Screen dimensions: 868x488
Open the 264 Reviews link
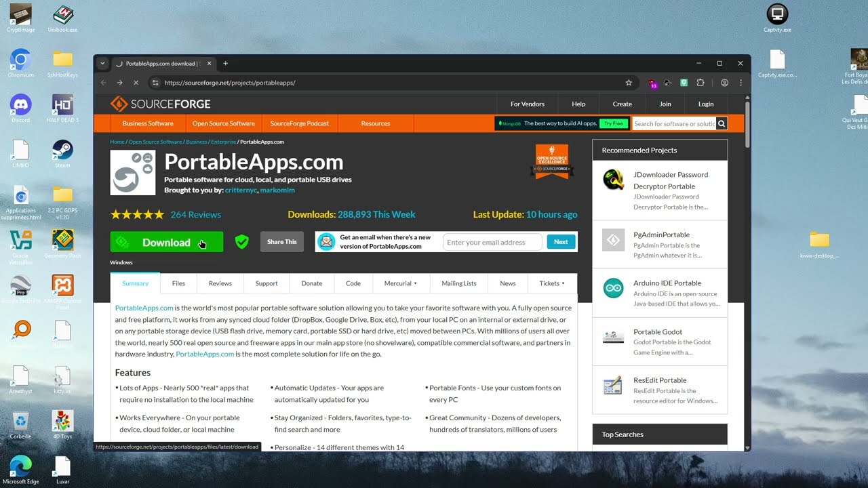tap(196, 214)
